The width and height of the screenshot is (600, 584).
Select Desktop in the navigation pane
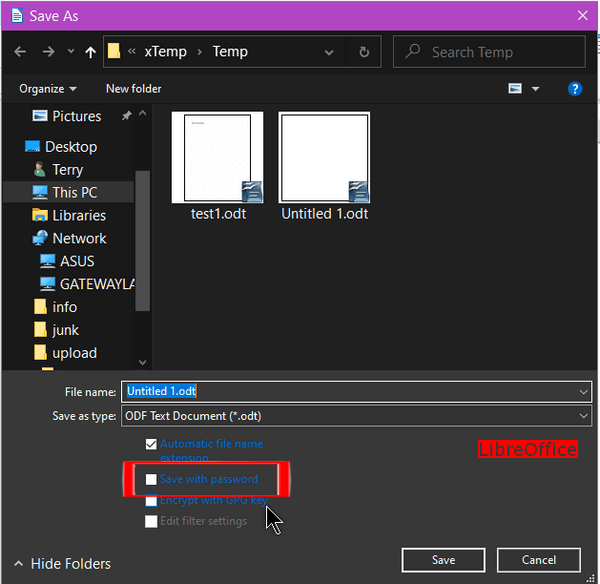[x=71, y=147]
